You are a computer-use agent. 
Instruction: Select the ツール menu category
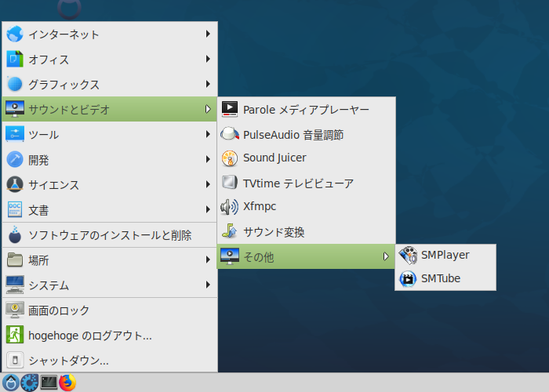point(110,134)
